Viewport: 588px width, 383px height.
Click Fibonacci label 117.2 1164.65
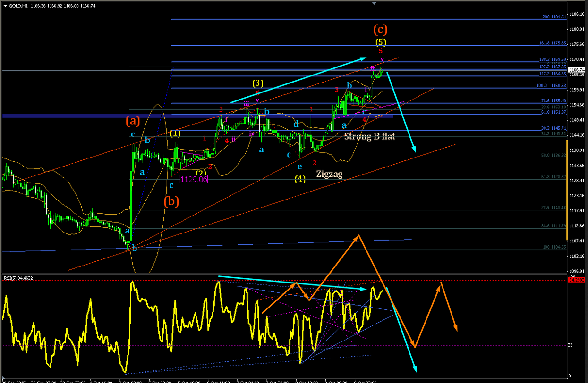point(553,74)
